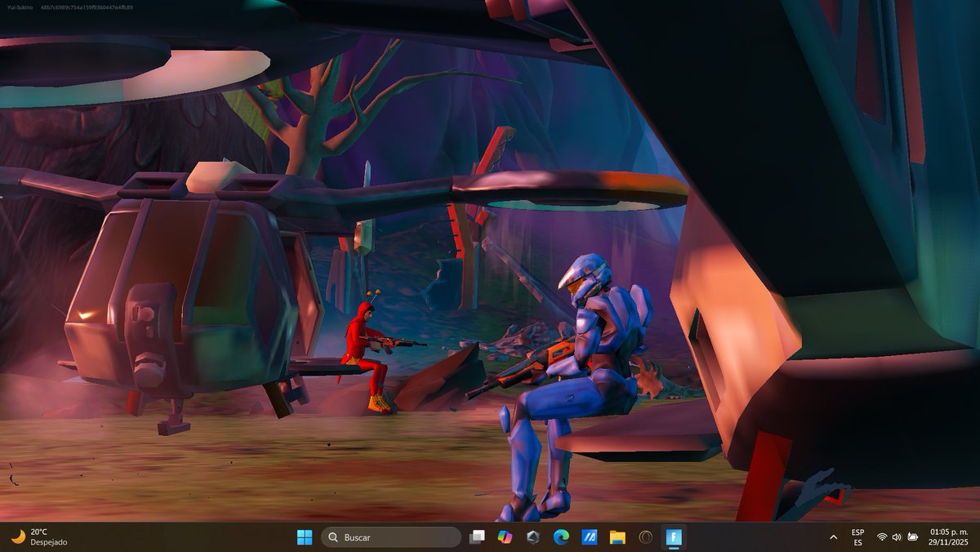Open File Explorer from the taskbar
Screen dimensions: 980x552
[617, 537]
